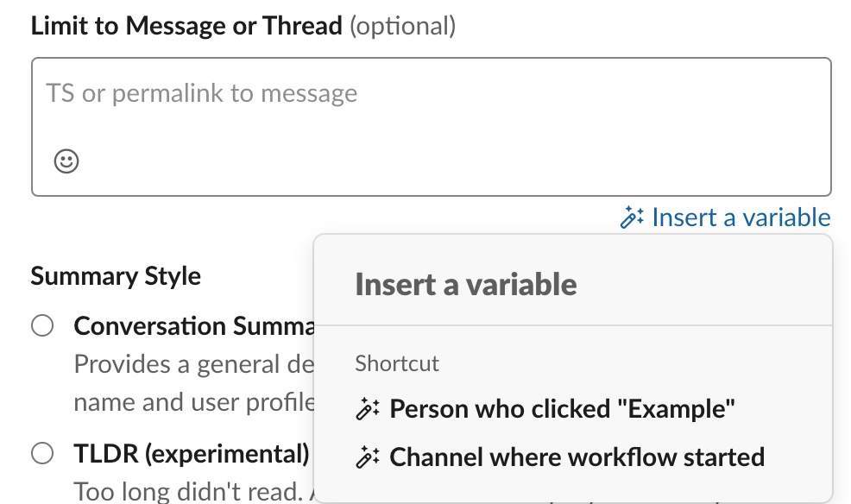Click the Shortcut section label in popup
The image size is (851, 504).
tap(397, 363)
